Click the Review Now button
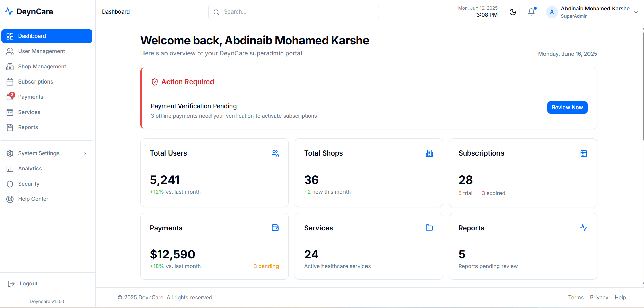 [x=567, y=107]
